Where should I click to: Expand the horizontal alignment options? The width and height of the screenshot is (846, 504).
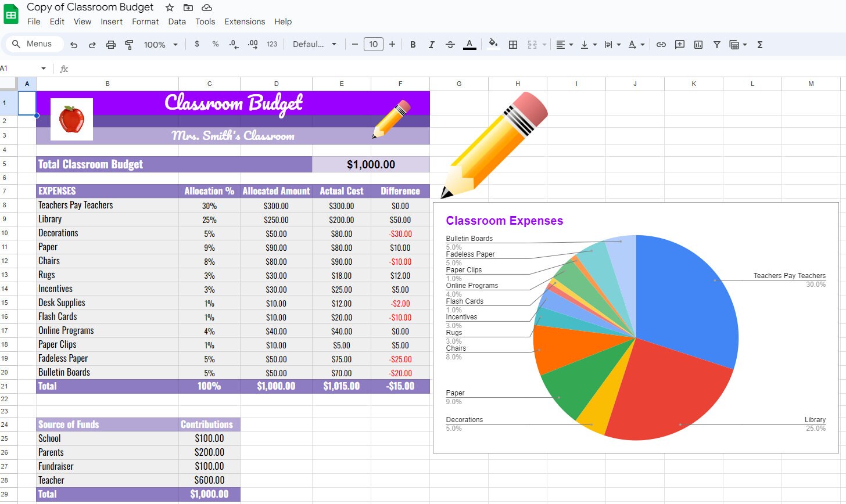point(570,44)
